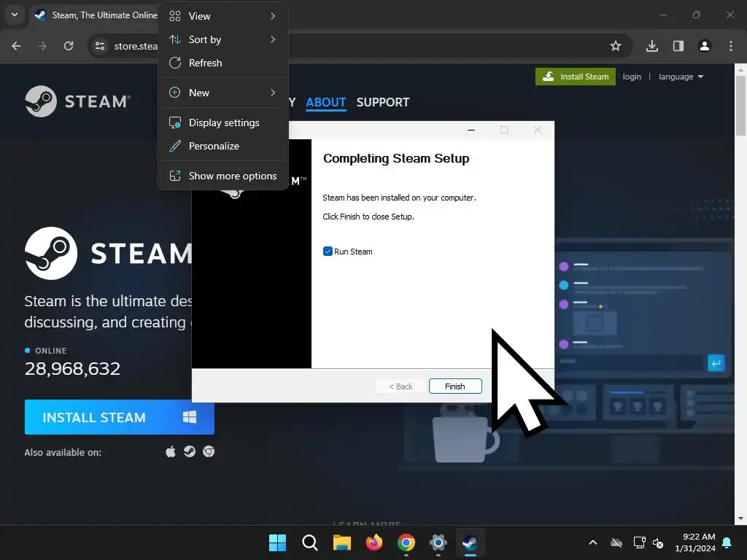
Task: Open Windows taskbar Search
Action: pyautogui.click(x=309, y=542)
